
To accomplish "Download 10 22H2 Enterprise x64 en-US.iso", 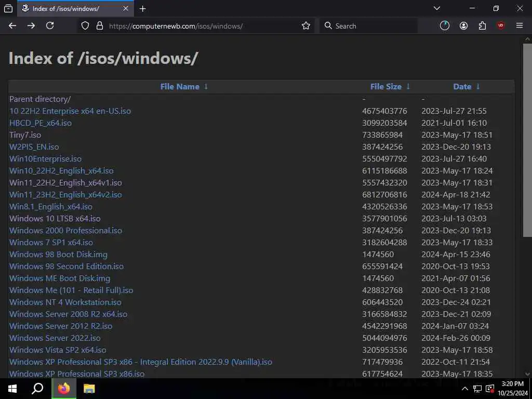I will point(70,111).
